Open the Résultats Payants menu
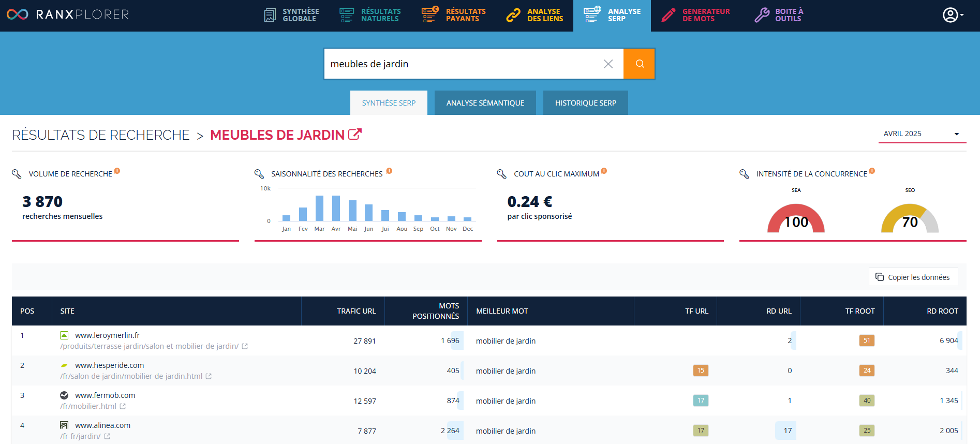Screen dimensions: 980x444 454,15
